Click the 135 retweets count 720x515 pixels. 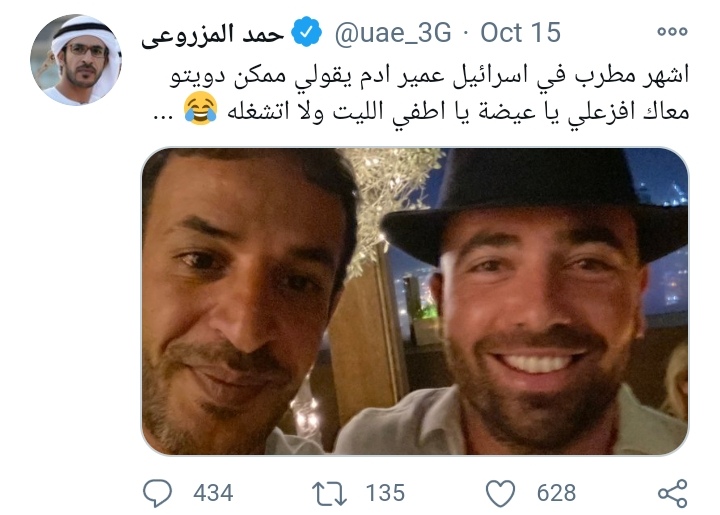pyautogui.click(x=385, y=493)
